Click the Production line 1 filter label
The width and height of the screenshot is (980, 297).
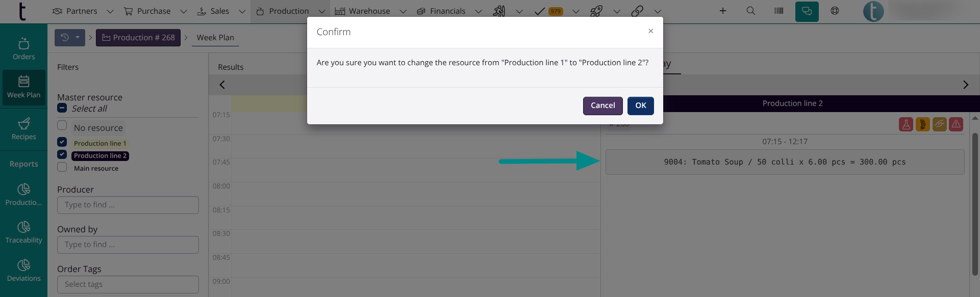(x=100, y=143)
